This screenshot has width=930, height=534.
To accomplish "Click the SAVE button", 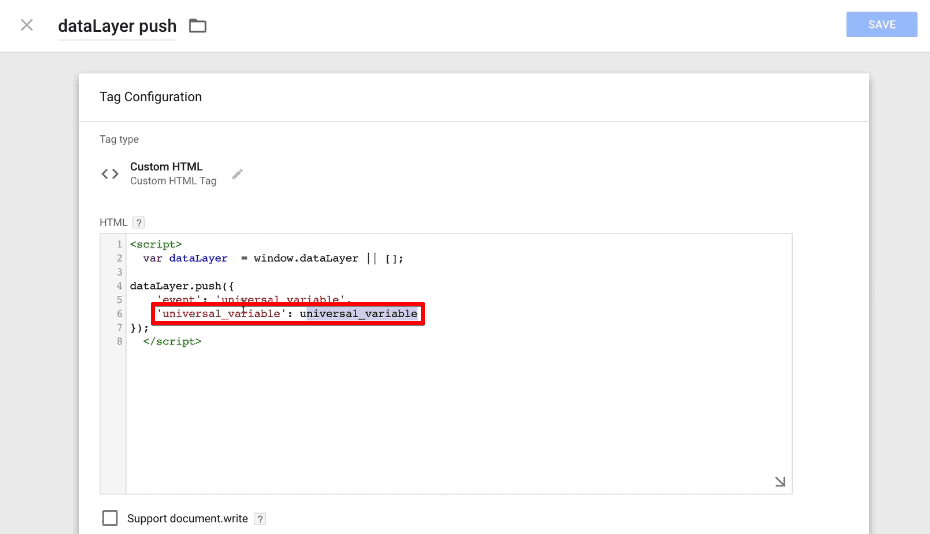I will pyautogui.click(x=881, y=24).
